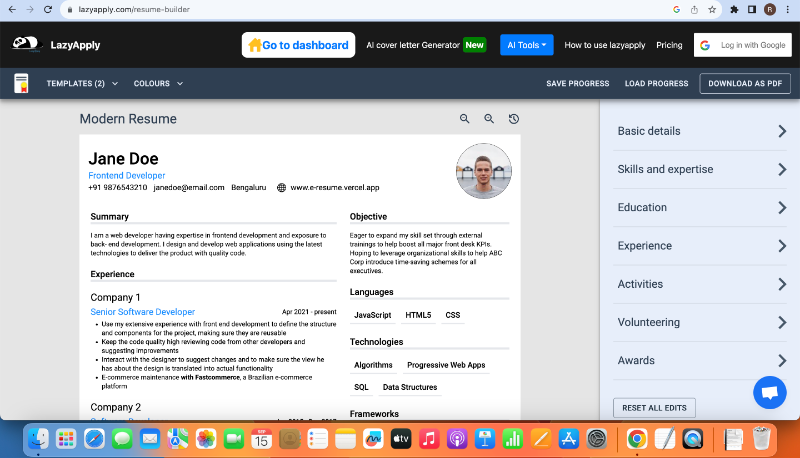This screenshot has width=800, height=458.
Task: Click Reset All Edits button
Action: click(654, 408)
